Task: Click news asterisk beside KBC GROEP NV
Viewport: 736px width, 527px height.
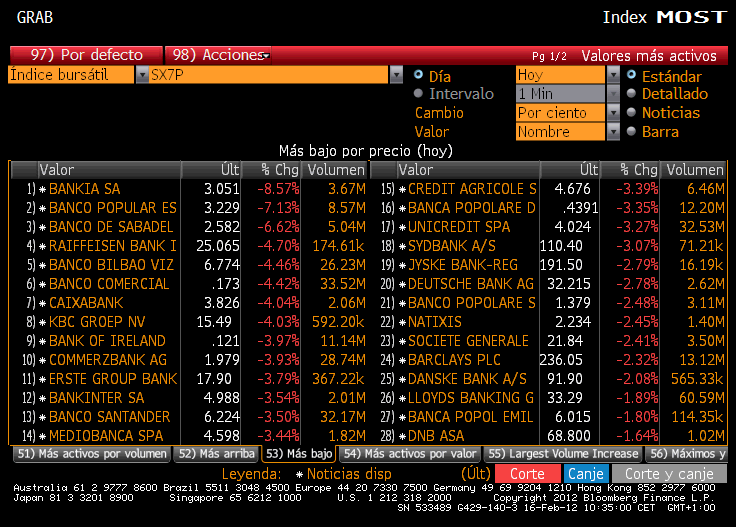Action: coord(42,322)
